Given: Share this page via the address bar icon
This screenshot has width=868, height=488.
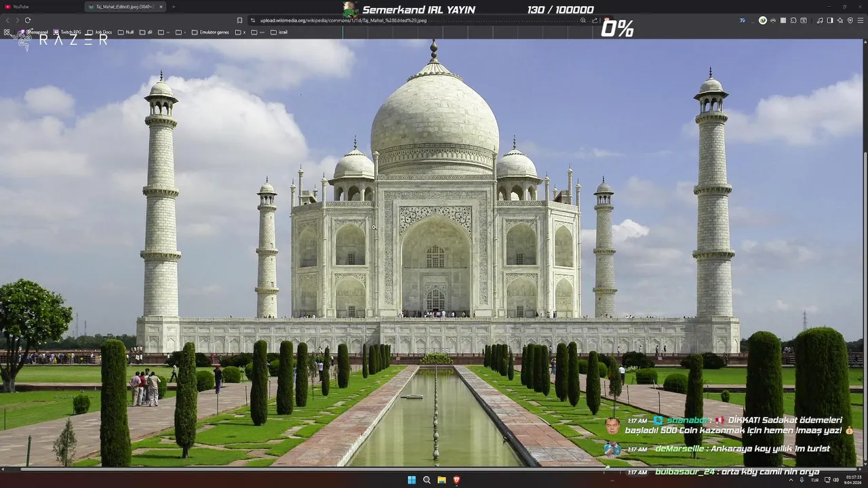Looking at the screenshot, I should 593,20.
